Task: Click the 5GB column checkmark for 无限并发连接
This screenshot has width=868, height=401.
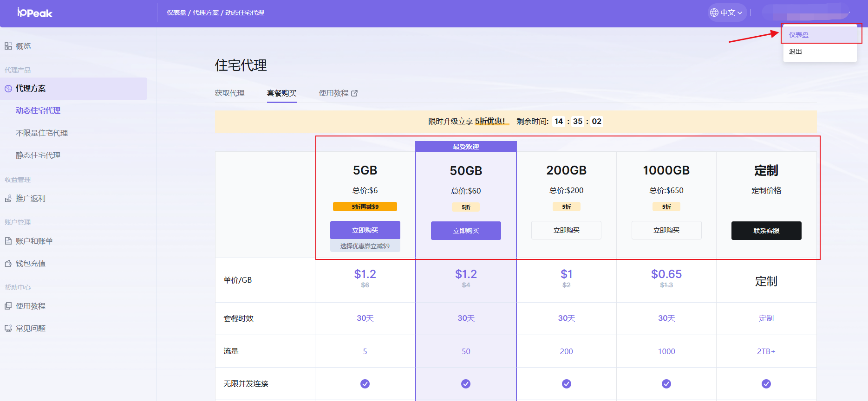Action: [x=365, y=384]
